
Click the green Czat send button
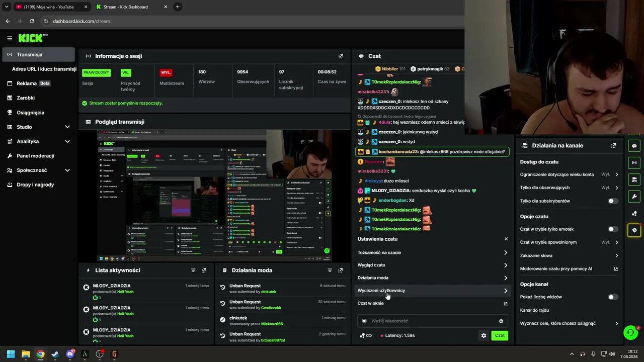coord(500,335)
